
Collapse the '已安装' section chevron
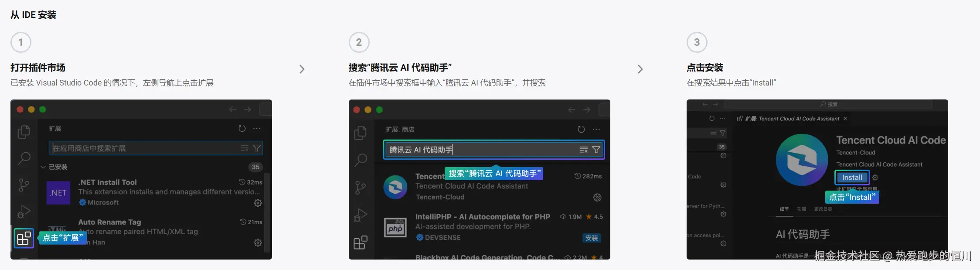point(43,167)
